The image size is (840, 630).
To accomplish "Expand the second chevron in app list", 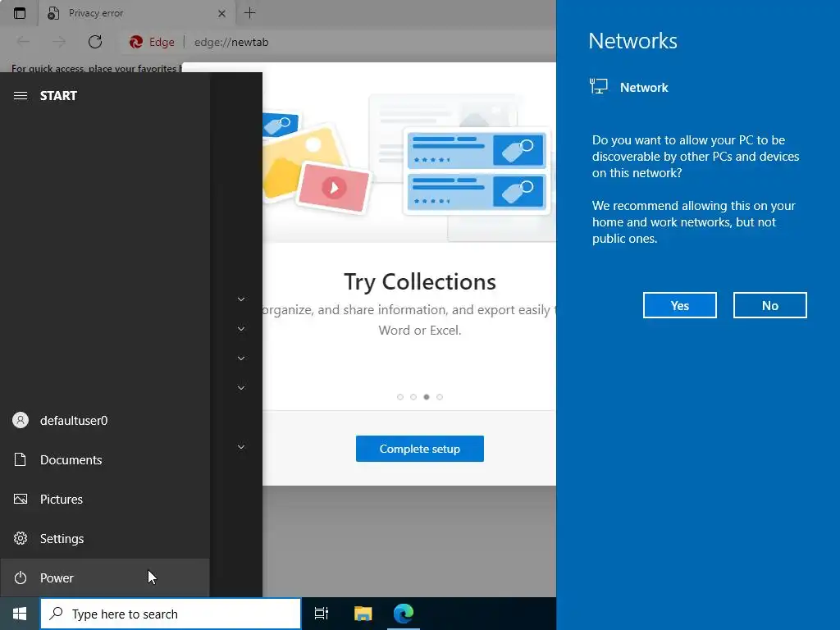I will pyautogui.click(x=241, y=329).
